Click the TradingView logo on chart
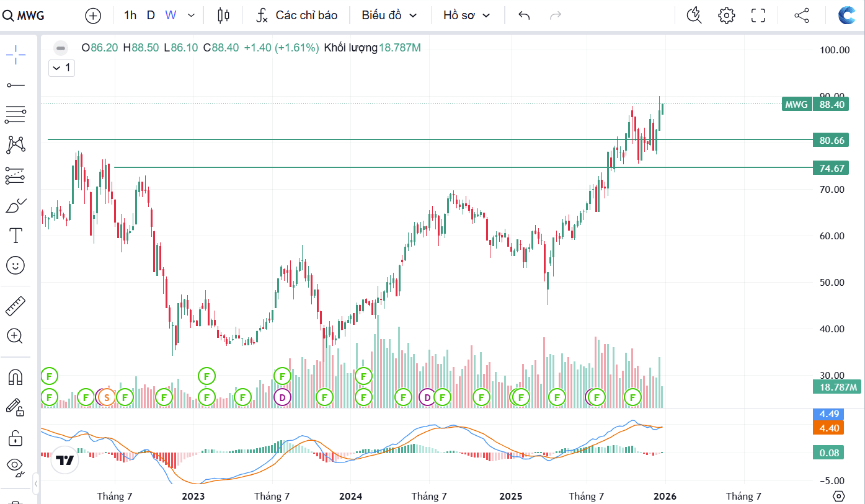Viewport: 865px width, 504px height. 65,460
